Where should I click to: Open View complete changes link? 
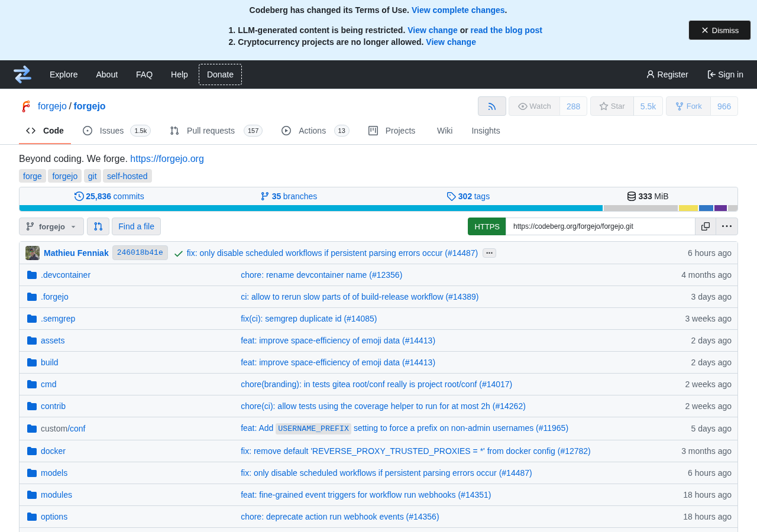coord(458,10)
